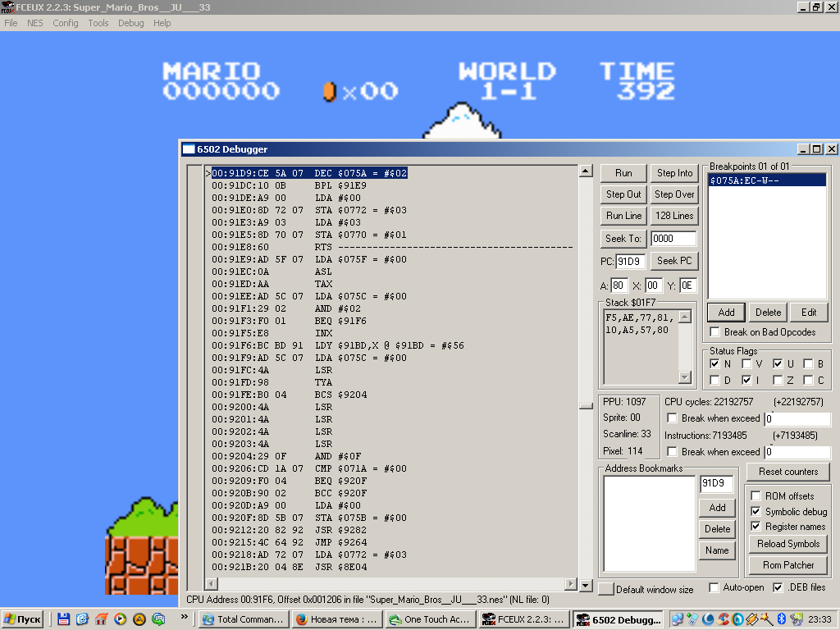Toggle the D status flag checkbox
Screen dimensions: 840x630
(714, 381)
